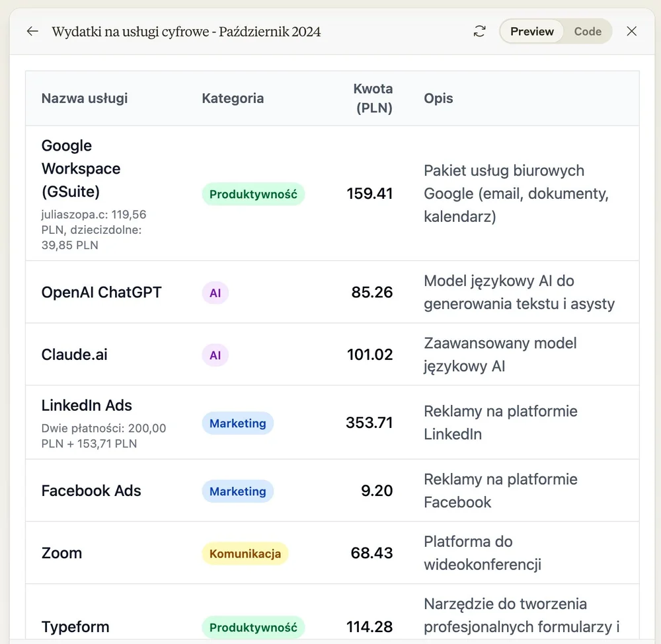The width and height of the screenshot is (661, 644).
Task: Click the AI tag beside OpenAI ChatGPT
Action: [215, 293]
